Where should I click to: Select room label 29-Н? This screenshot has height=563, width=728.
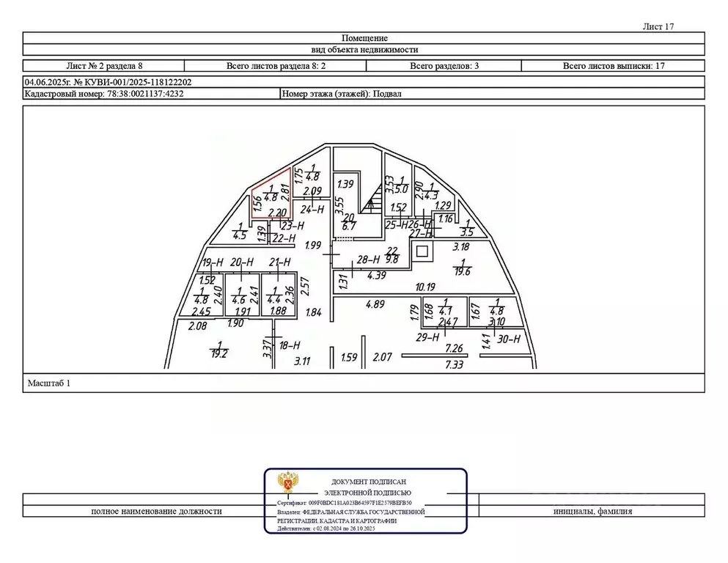[x=426, y=338]
